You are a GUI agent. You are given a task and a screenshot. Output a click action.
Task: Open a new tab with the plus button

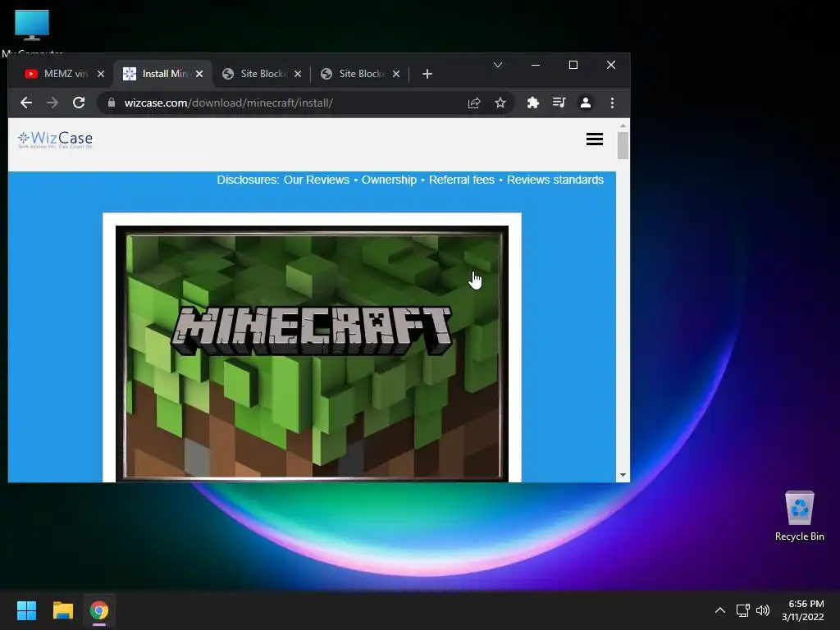coord(427,74)
